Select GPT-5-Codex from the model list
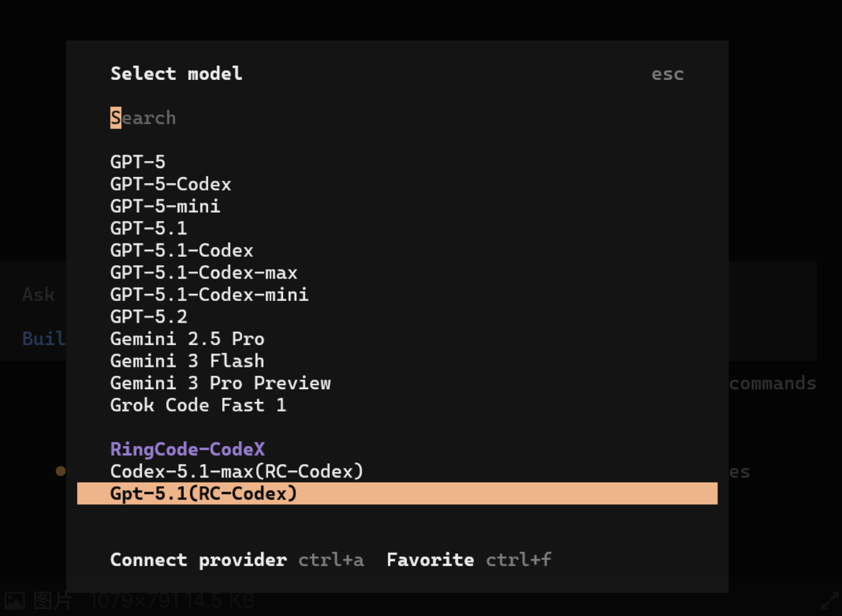 [x=171, y=184]
